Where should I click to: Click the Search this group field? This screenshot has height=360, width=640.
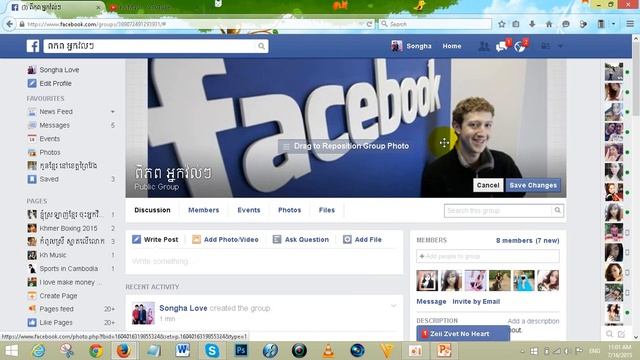498,211
